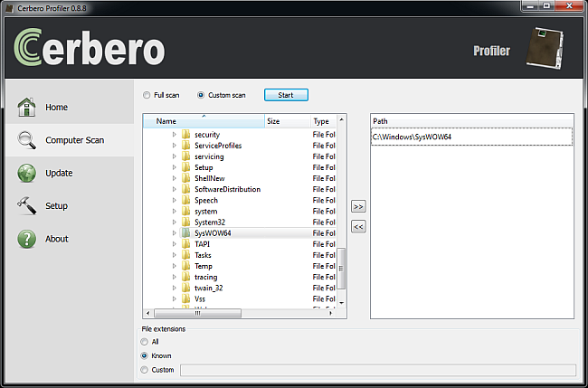Image resolution: width=588 pixels, height=388 pixels.
Task: Remove path with << button
Action: point(358,227)
